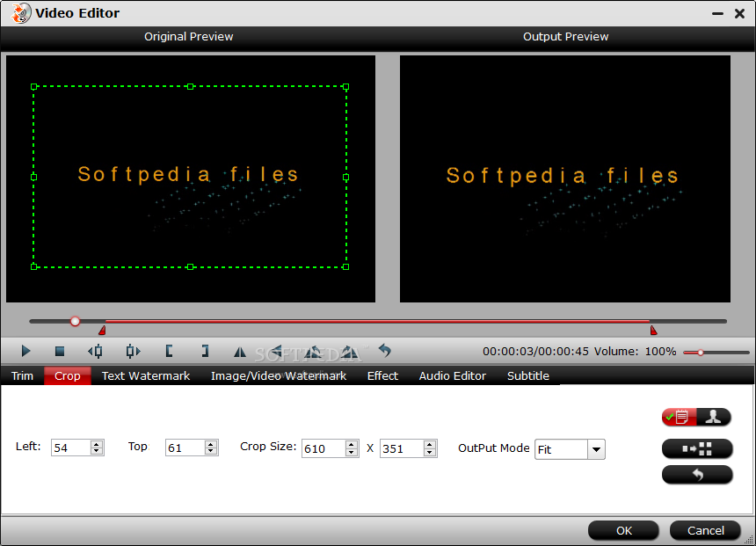Click the Top value input field
This screenshot has width=756, height=546.
[185, 448]
